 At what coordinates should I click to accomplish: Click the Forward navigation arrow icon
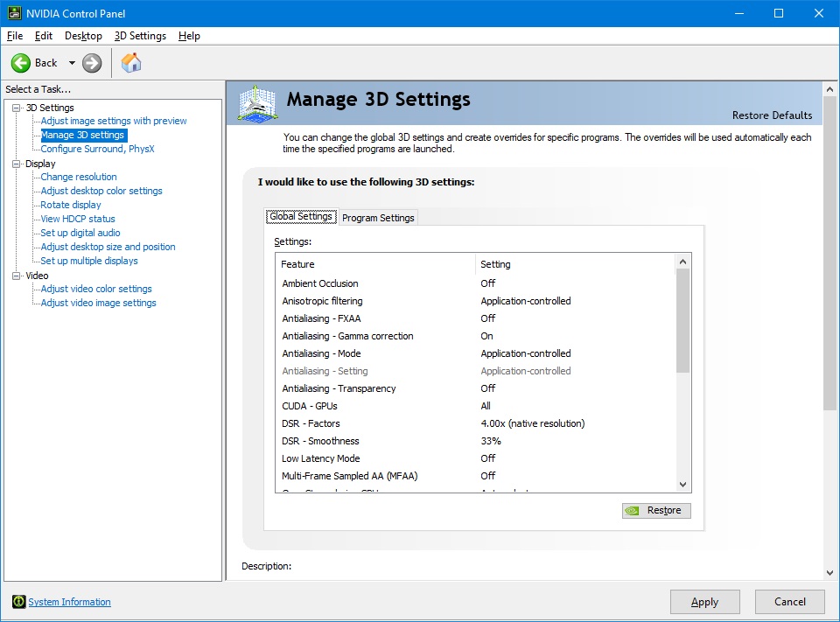point(90,62)
